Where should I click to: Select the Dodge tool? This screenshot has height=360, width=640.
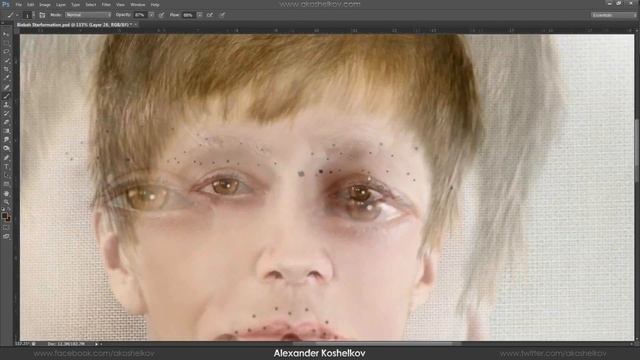click(6, 149)
